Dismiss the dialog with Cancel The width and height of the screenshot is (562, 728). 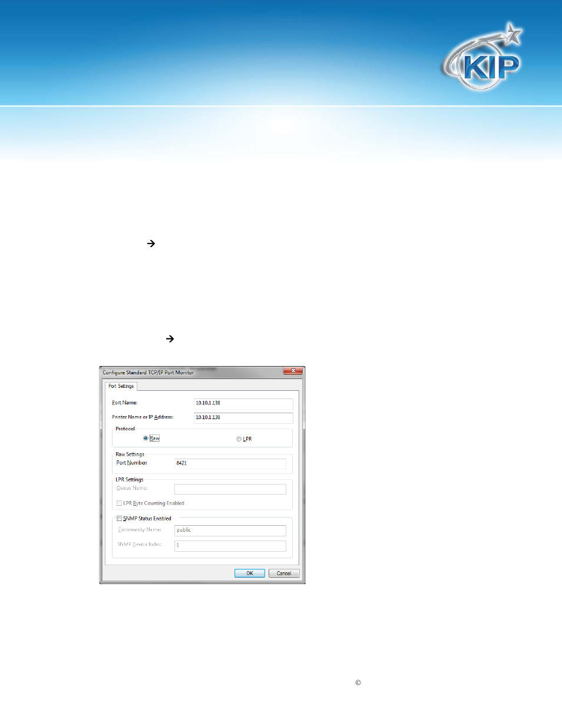tap(284, 573)
